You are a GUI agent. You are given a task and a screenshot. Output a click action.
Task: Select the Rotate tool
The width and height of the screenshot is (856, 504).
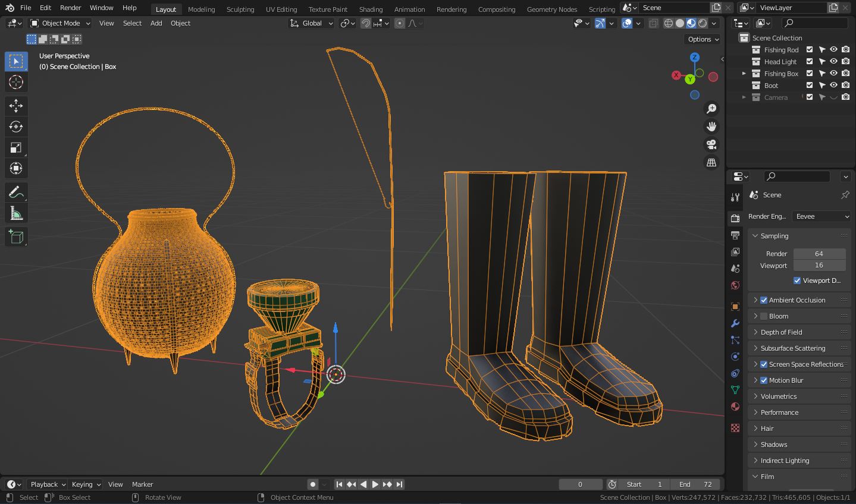pyautogui.click(x=16, y=127)
